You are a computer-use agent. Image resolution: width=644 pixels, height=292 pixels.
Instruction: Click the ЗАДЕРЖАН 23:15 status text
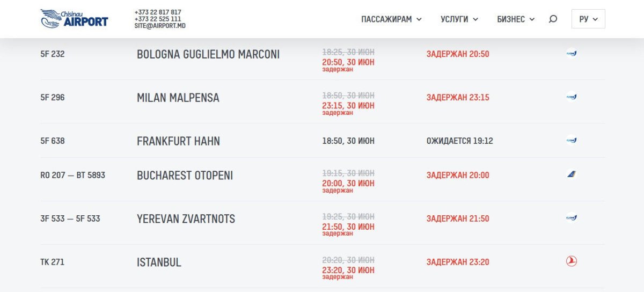point(458,98)
